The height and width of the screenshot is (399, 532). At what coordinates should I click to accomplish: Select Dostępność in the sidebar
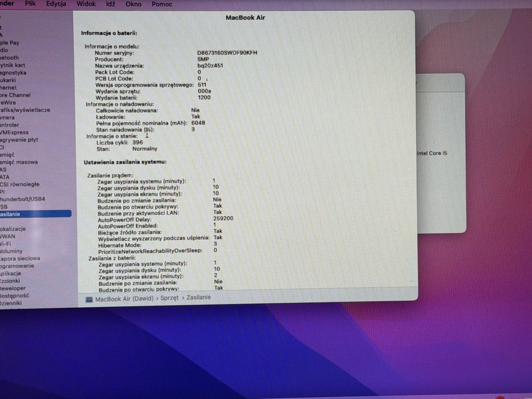click(x=15, y=296)
